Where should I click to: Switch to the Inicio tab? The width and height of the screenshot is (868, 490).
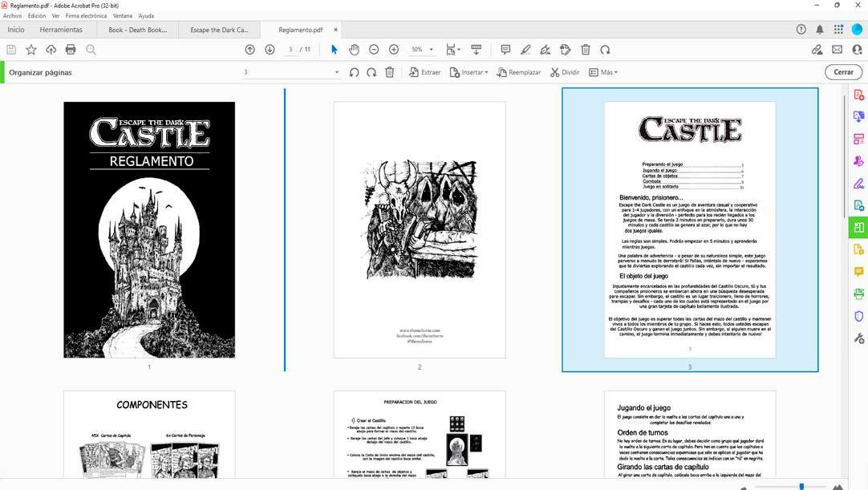[16, 30]
